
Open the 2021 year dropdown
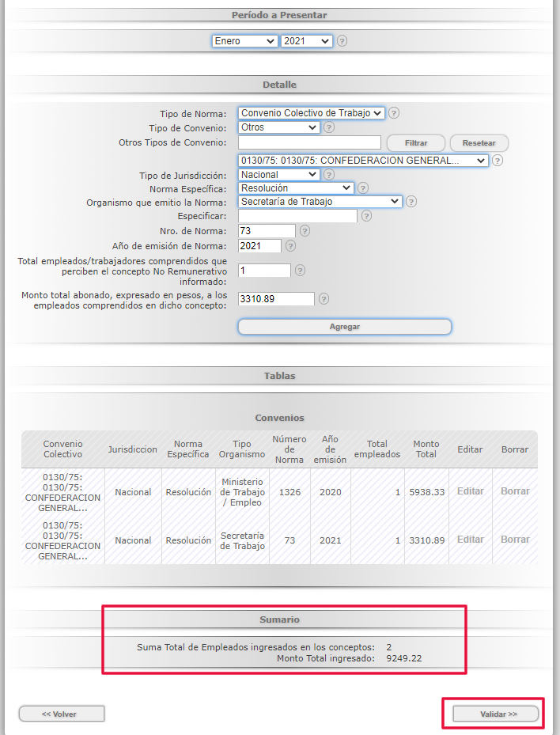306,41
